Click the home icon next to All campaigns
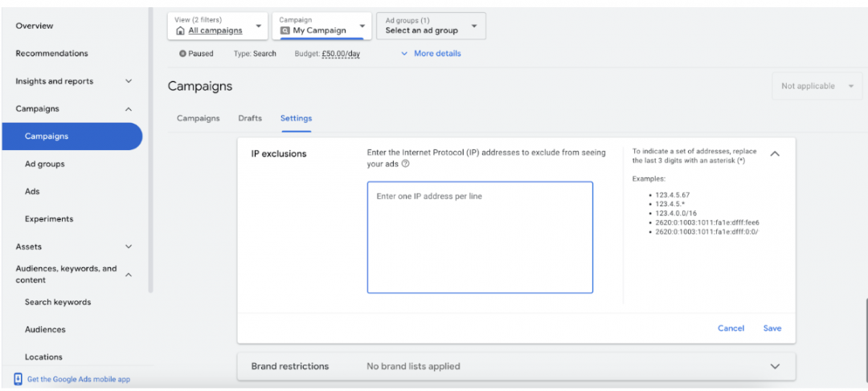This screenshot has width=868, height=391. [180, 31]
